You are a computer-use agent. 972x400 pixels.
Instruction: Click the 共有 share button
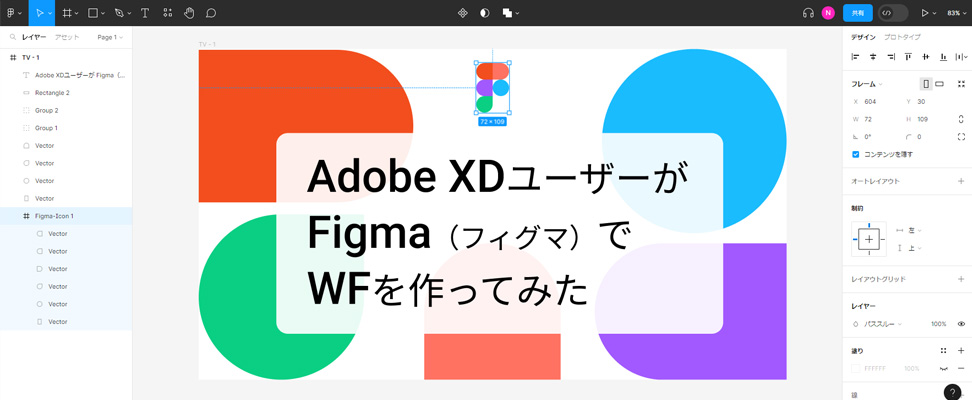click(x=858, y=12)
